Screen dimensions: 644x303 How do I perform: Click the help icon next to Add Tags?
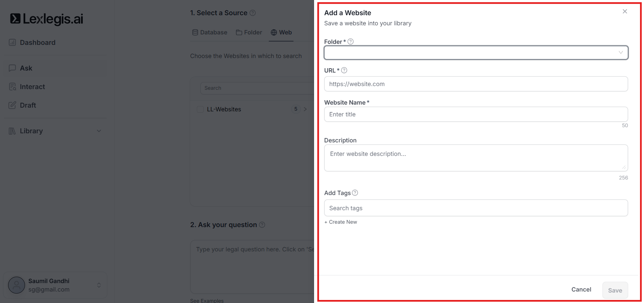pyautogui.click(x=355, y=193)
